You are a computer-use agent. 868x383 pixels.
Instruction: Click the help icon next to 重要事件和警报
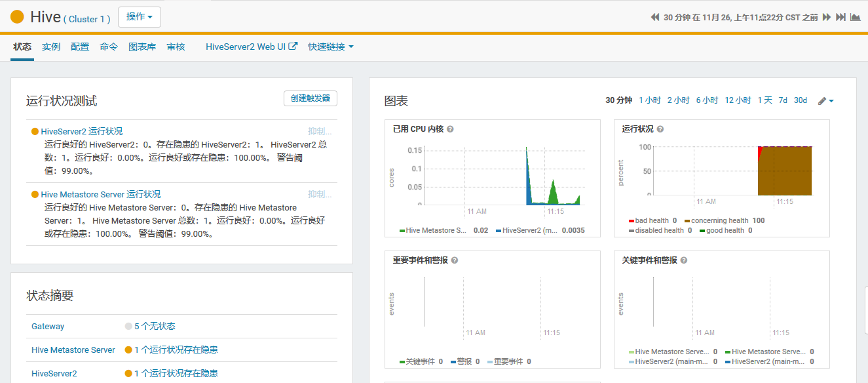coord(455,260)
